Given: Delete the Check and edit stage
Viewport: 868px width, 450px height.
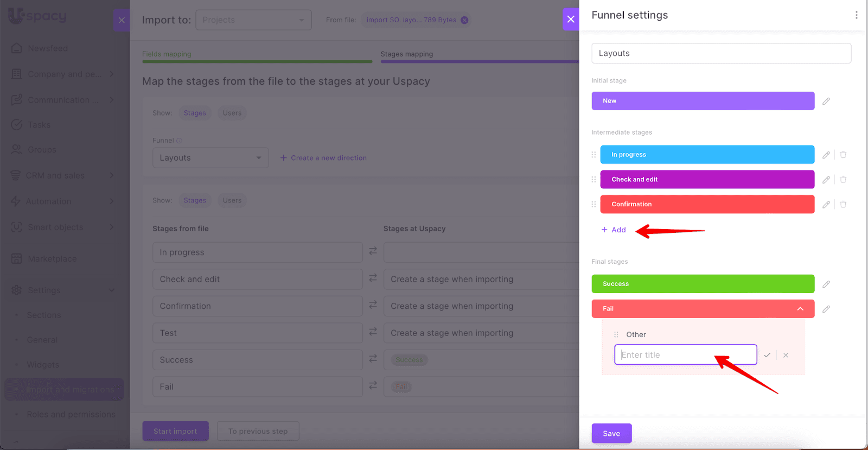Looking at the screenshot, I should click(x=843, y=180).
